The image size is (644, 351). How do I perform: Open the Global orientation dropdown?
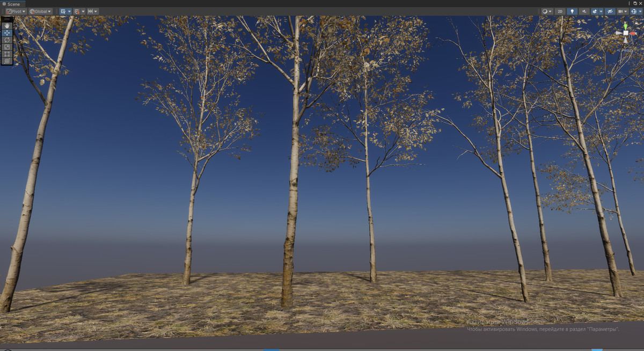(x=40, y=11)
